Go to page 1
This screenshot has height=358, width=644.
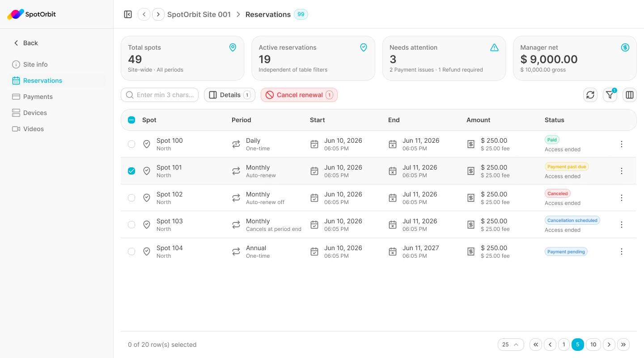point(564,345)
